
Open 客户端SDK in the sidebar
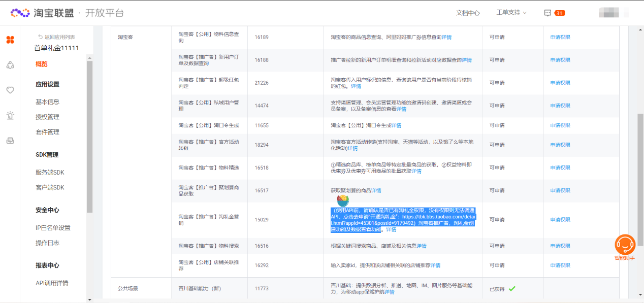(x=50, y=187)
